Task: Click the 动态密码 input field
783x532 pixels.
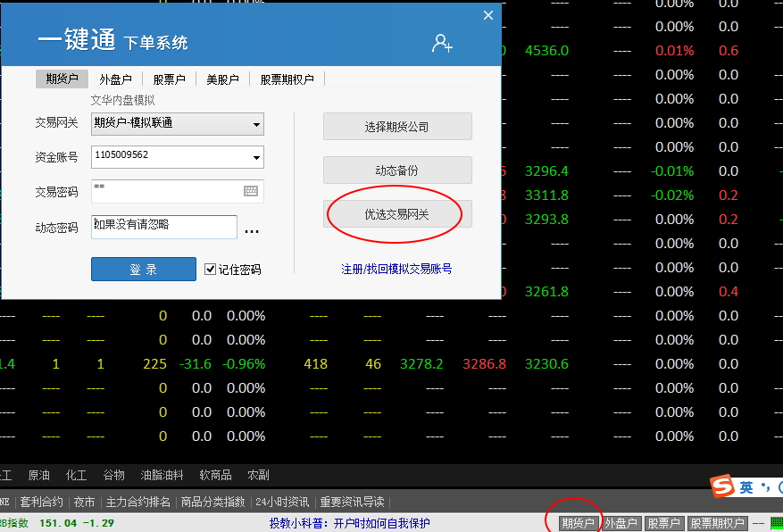Action: (x=164, y=228)
